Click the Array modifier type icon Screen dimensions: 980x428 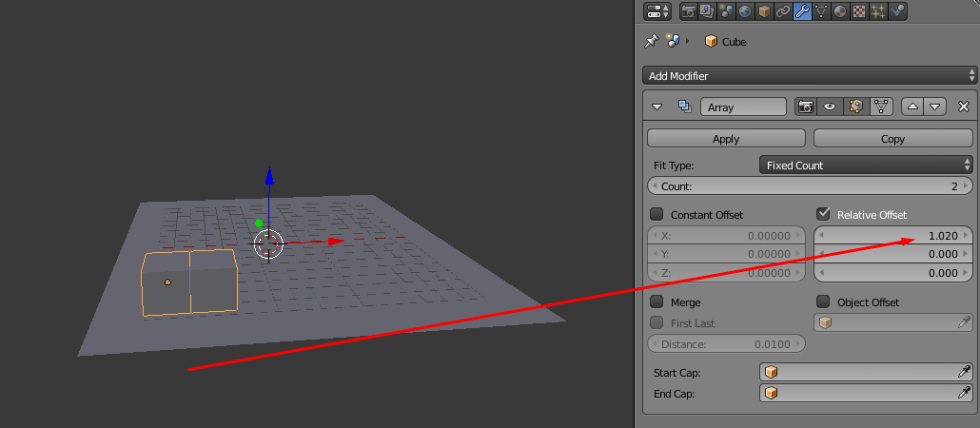pyautogui.click(x=684, y=107)
